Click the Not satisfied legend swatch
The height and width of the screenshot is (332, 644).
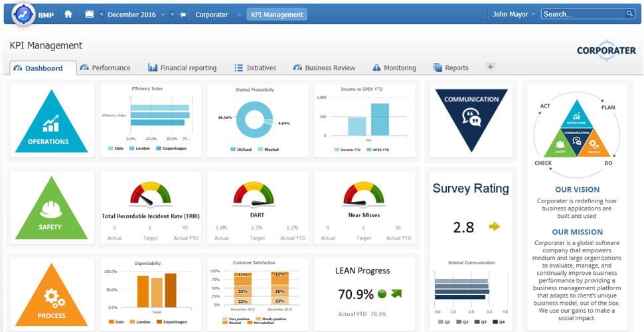pos(250,323)
